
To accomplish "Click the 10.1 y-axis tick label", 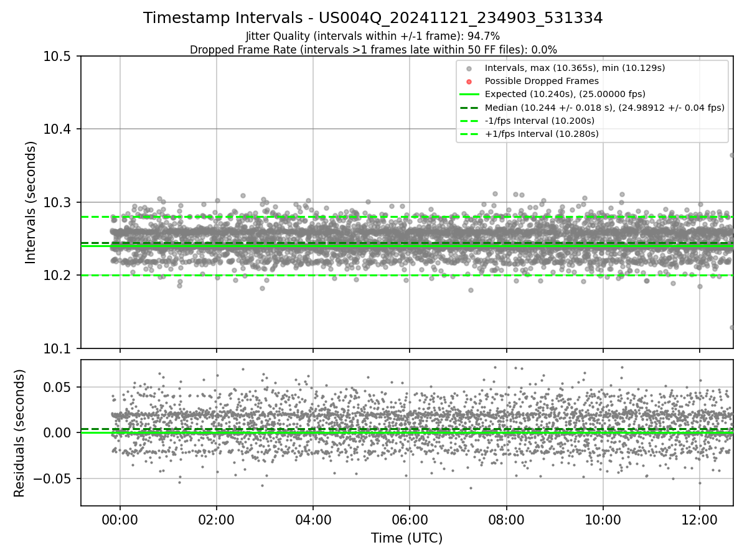I will click(x=59, y=348).
